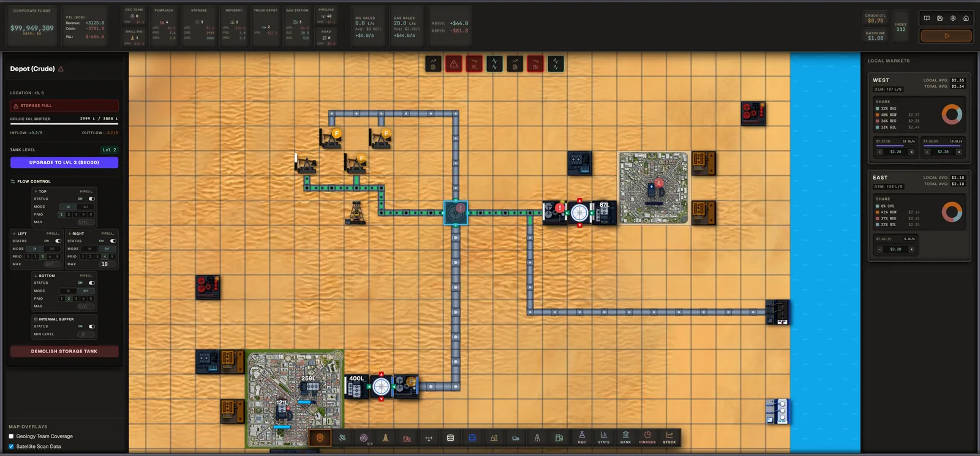
Task: Edit the Internal Buffer min level field
Action: click(85, 334)
